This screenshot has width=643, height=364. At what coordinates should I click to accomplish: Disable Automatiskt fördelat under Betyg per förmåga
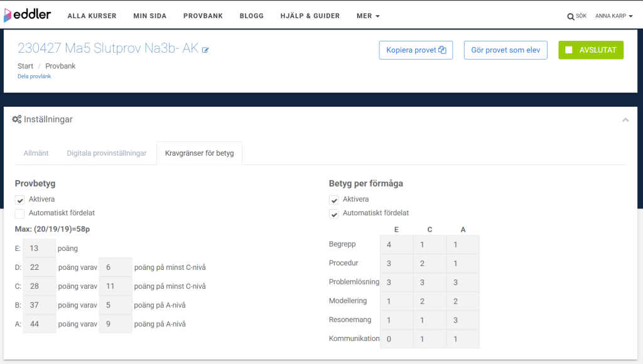tap(334, 214)
